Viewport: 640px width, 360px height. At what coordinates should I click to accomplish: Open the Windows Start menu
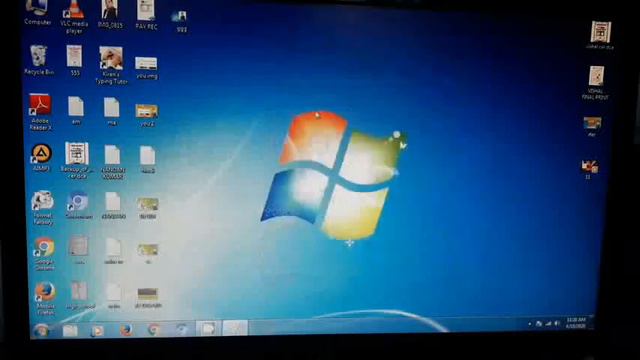tap(41, 330)
